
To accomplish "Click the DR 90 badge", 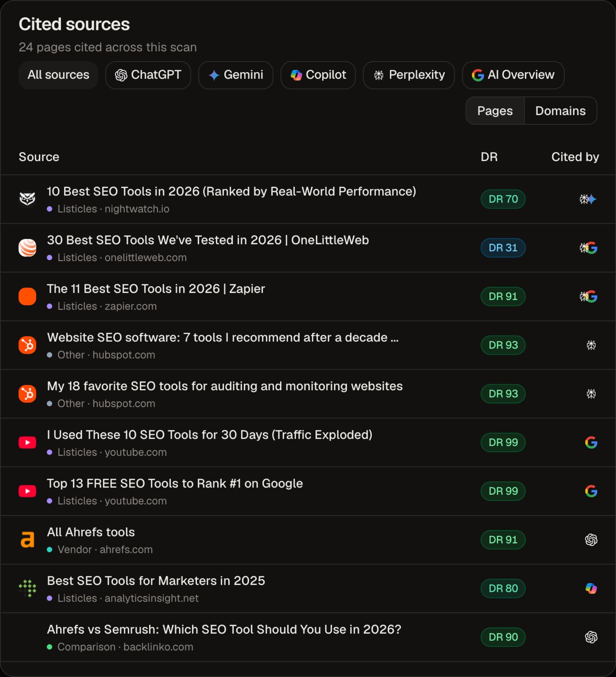I will pyautogui.click(x=503, y=637).
